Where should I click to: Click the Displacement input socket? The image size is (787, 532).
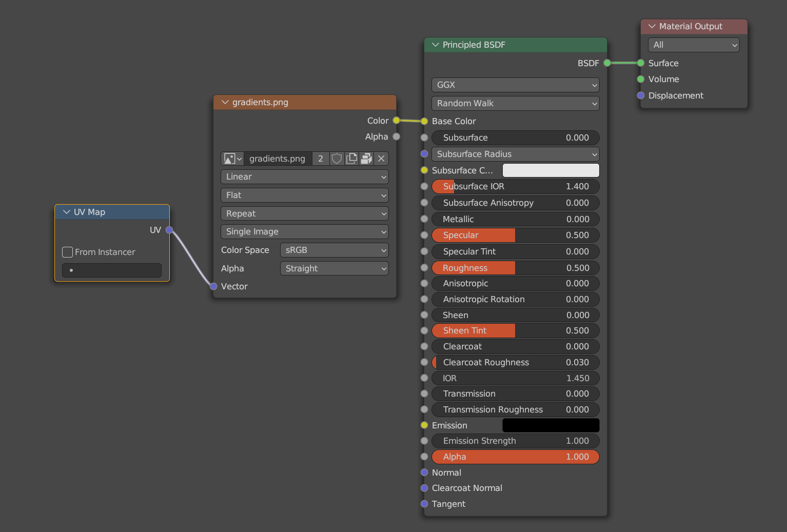click(641, 95)
